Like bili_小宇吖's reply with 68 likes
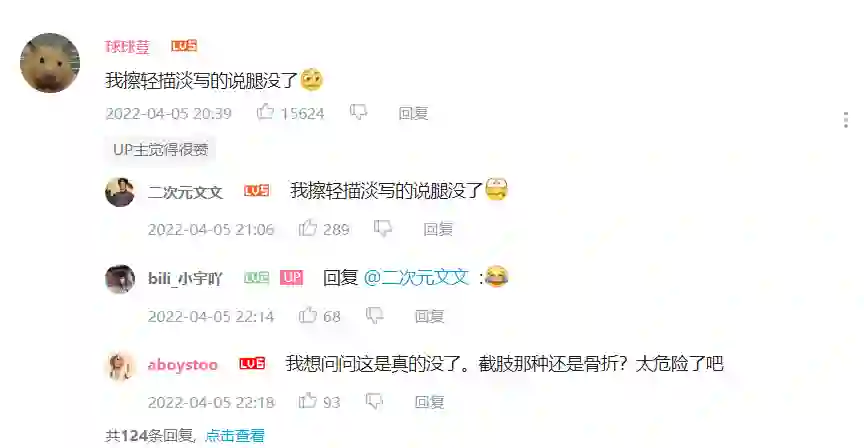The height and width of the screenshot is (448, 864). [x=307, y=315]
